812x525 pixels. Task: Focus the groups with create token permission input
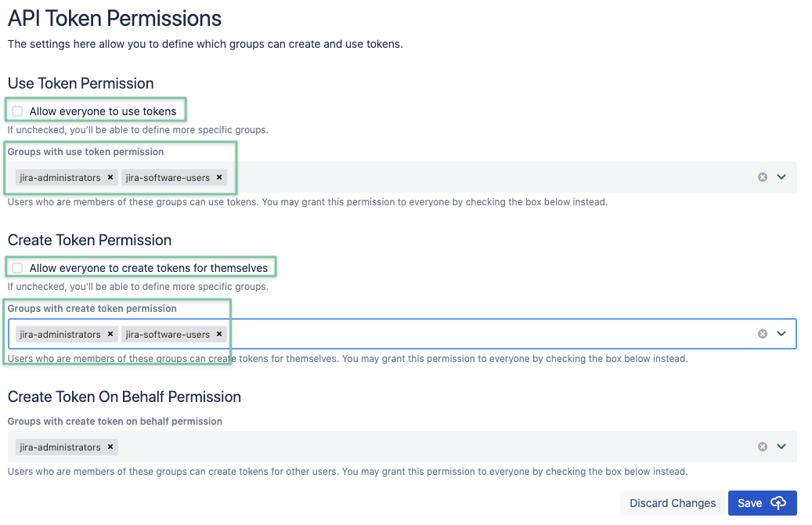coord(402,334)
